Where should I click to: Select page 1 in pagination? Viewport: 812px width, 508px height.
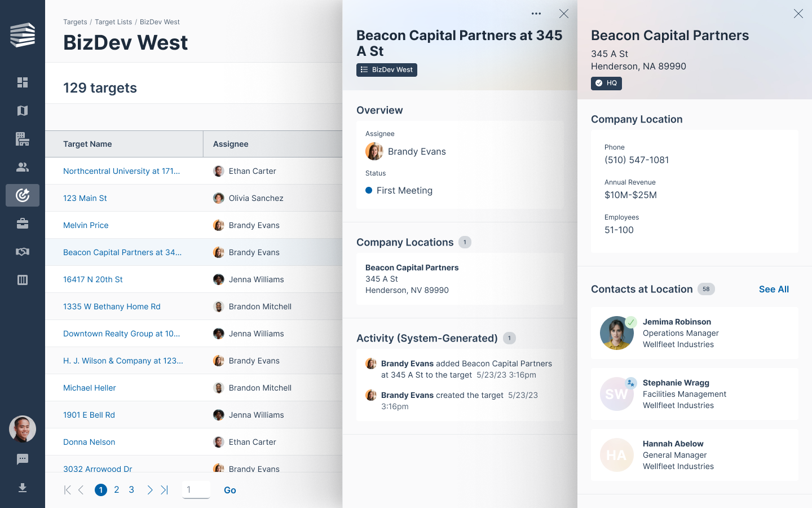click(101, 490)
